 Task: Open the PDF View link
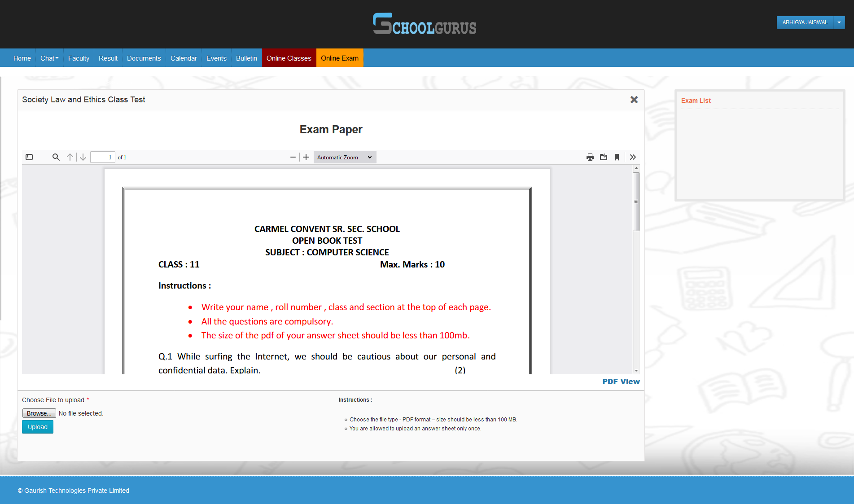(621, 381)
